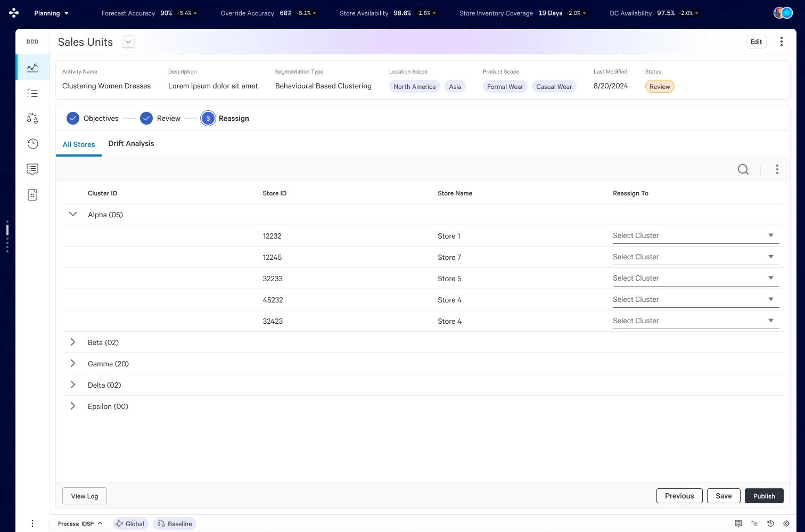This screenshot has width=805, height=532.
Task: Click the footer settings gear icon
Action: point(786,523)
